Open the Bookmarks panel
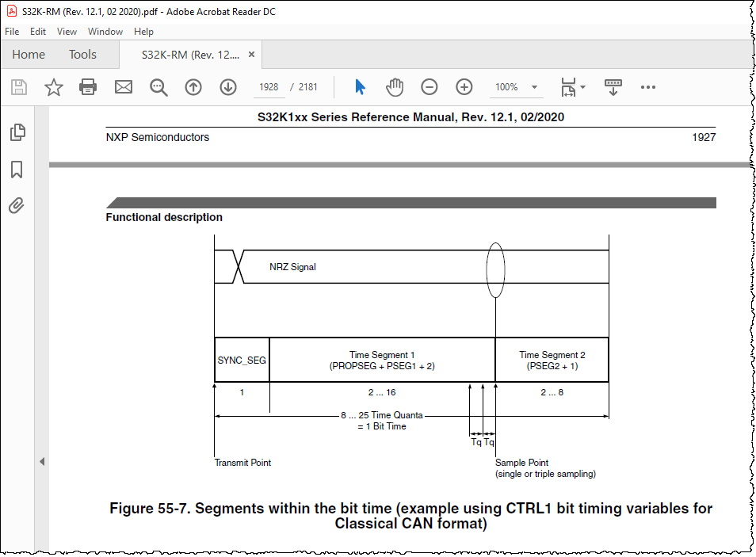 coord(17,169)
